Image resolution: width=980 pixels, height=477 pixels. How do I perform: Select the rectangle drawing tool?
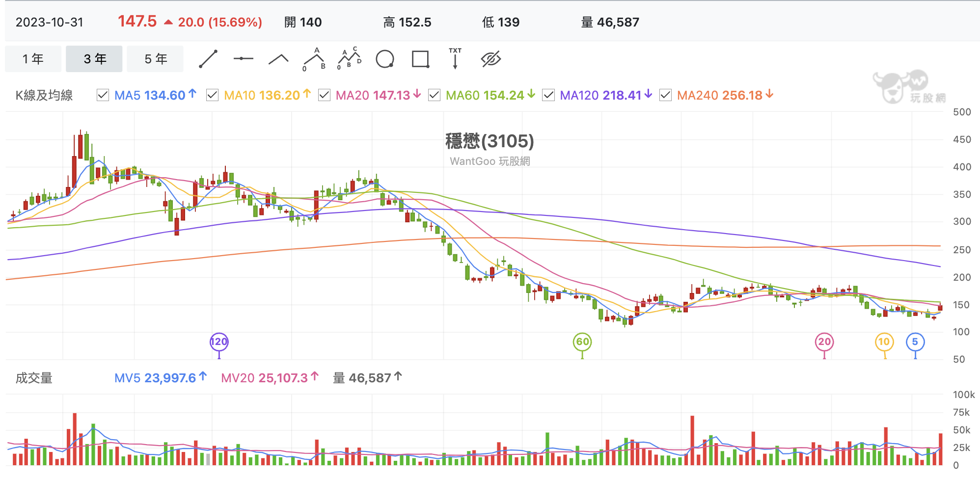point(421,59)
